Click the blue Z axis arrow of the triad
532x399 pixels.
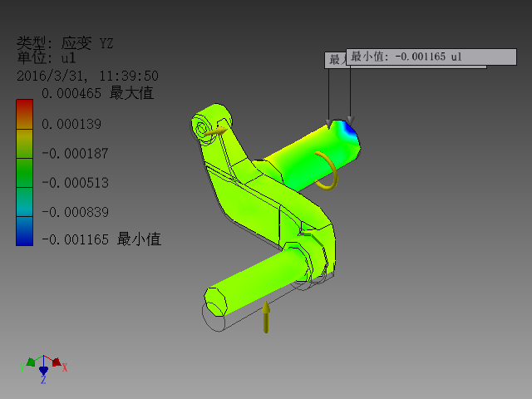point(43,371)
